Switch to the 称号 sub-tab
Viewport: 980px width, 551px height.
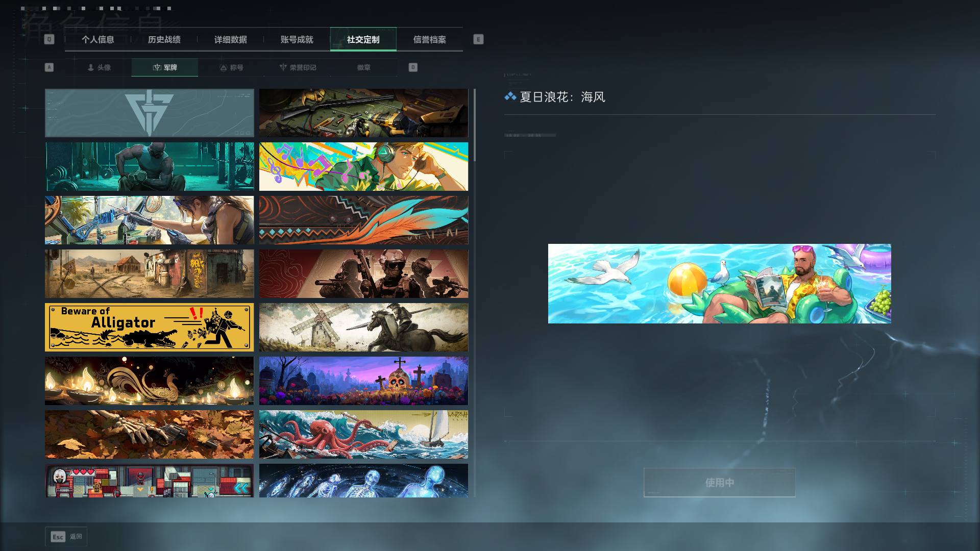click(231, 67)
